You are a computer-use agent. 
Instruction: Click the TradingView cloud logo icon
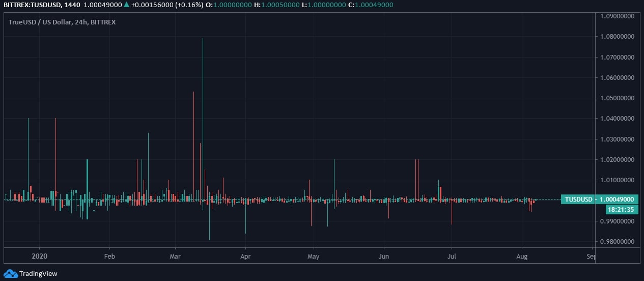tap(10, 273)
